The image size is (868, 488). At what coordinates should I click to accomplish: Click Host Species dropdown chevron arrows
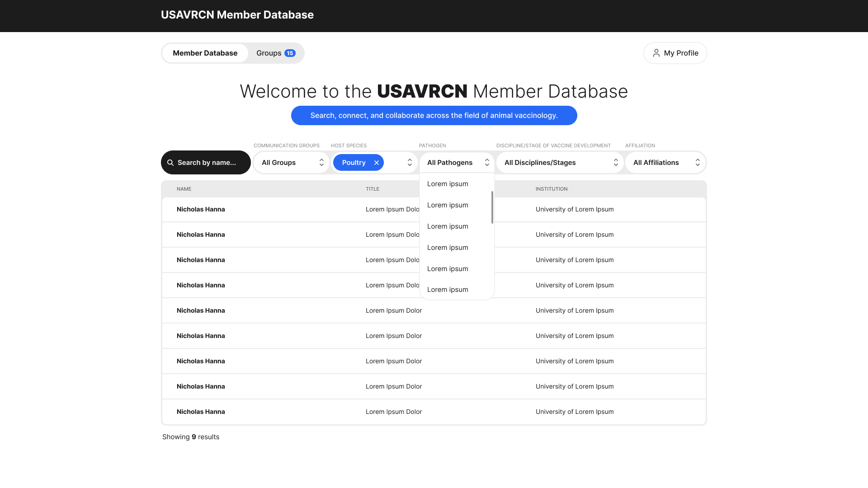[x=410, y=163]
